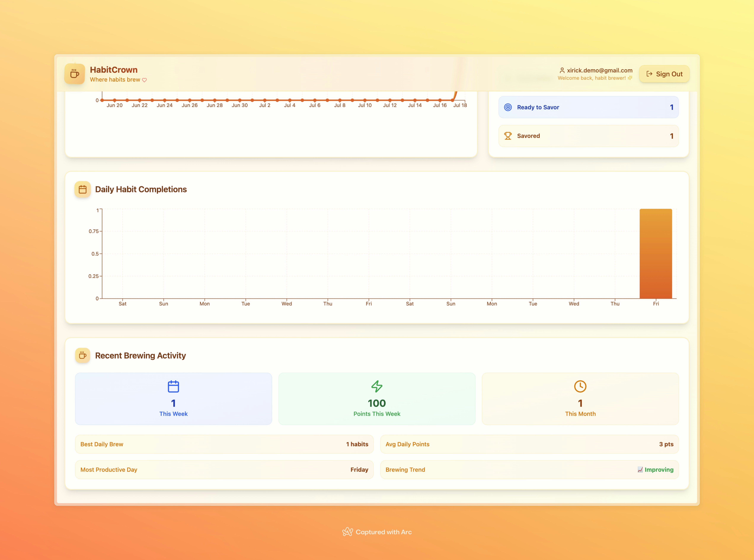
Task: Click the blue calendar icon in This Week card
Action: [173, 386]
